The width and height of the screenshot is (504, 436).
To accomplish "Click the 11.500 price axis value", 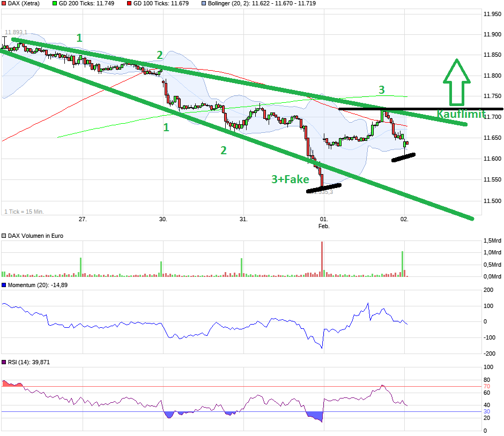I will [x=492, y=201].
